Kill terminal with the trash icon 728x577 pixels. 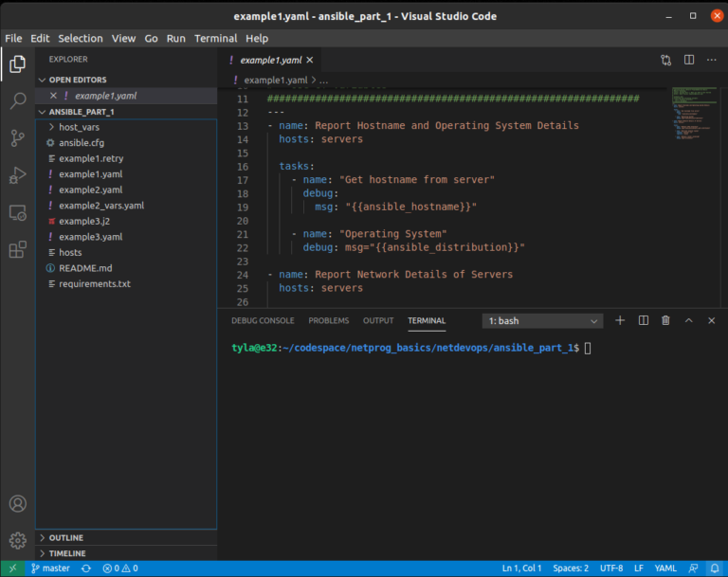point(665,320)
